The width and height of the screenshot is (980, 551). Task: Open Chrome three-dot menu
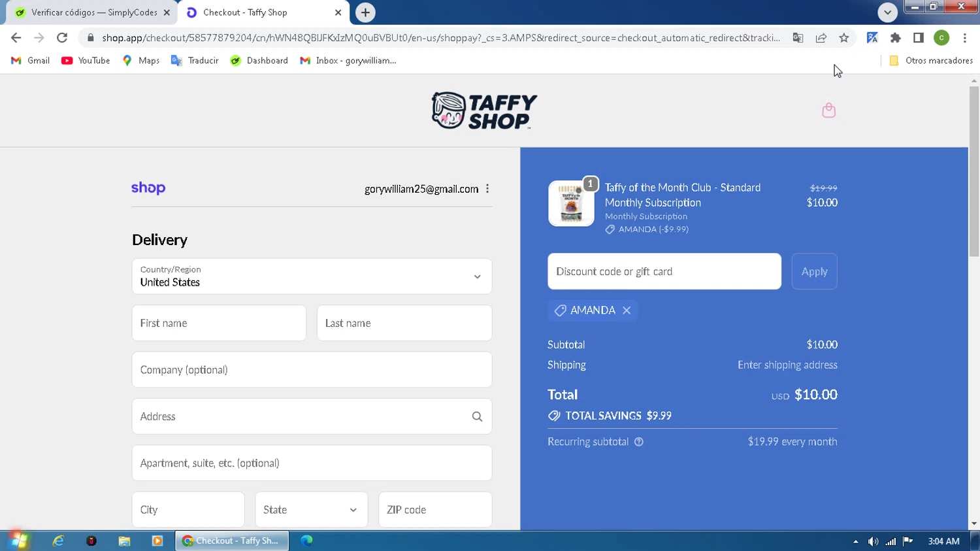click(x=965, y=38)
